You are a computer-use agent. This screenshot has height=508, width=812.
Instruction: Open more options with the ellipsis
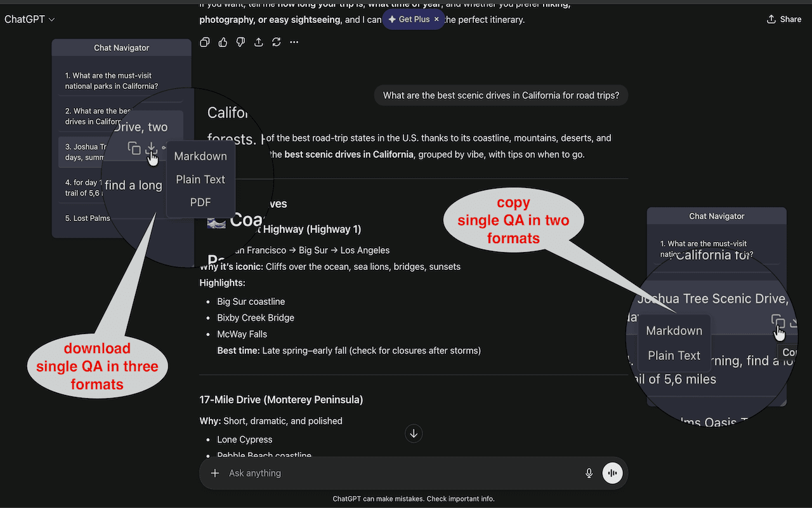(294, 42)
